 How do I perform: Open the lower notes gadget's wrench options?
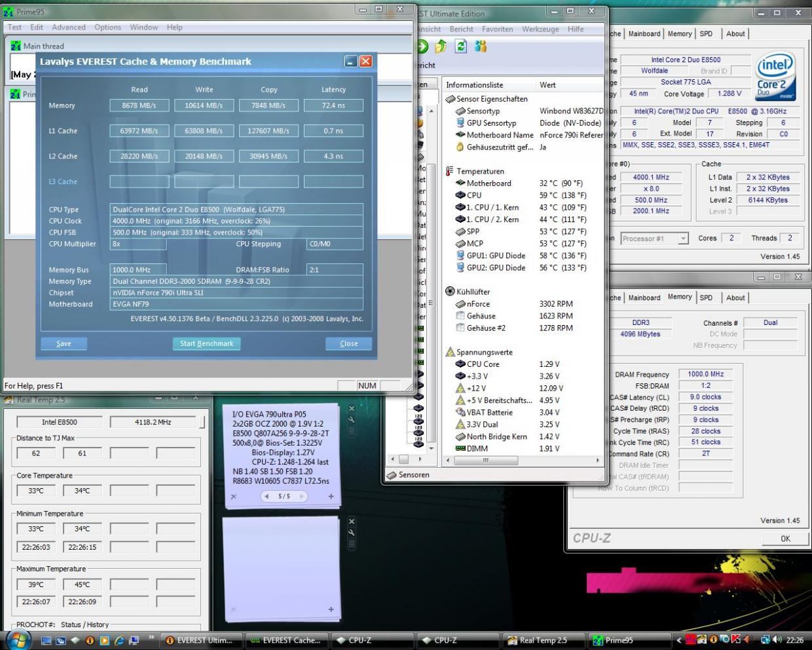tap(352, 533)
